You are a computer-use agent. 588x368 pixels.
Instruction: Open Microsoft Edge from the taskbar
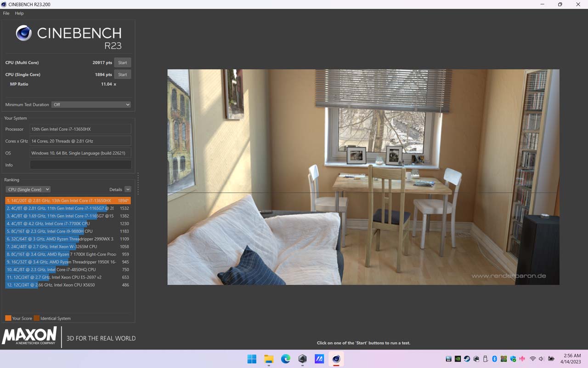click(x=286, y=359)
